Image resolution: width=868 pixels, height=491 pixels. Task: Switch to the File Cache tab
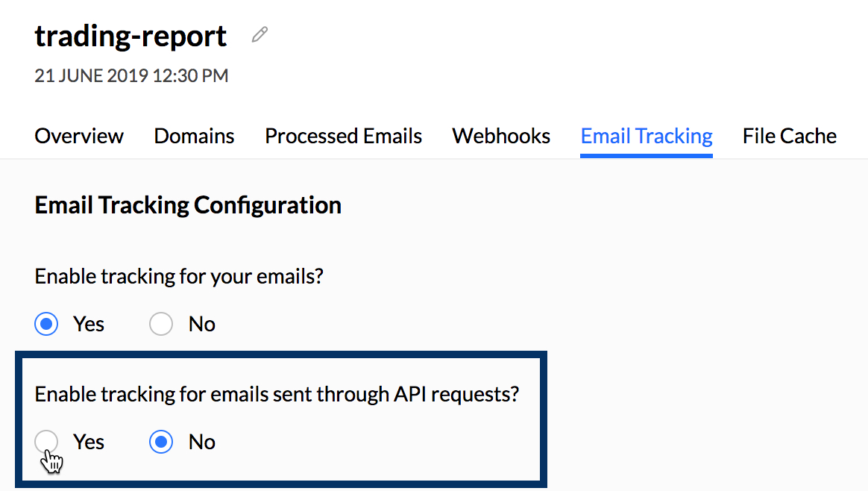[790, 136]
